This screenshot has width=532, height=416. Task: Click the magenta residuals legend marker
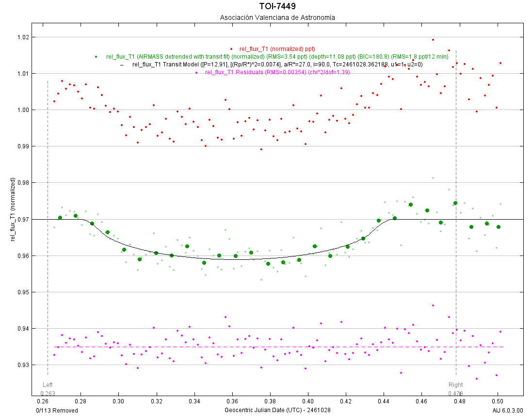196,72
